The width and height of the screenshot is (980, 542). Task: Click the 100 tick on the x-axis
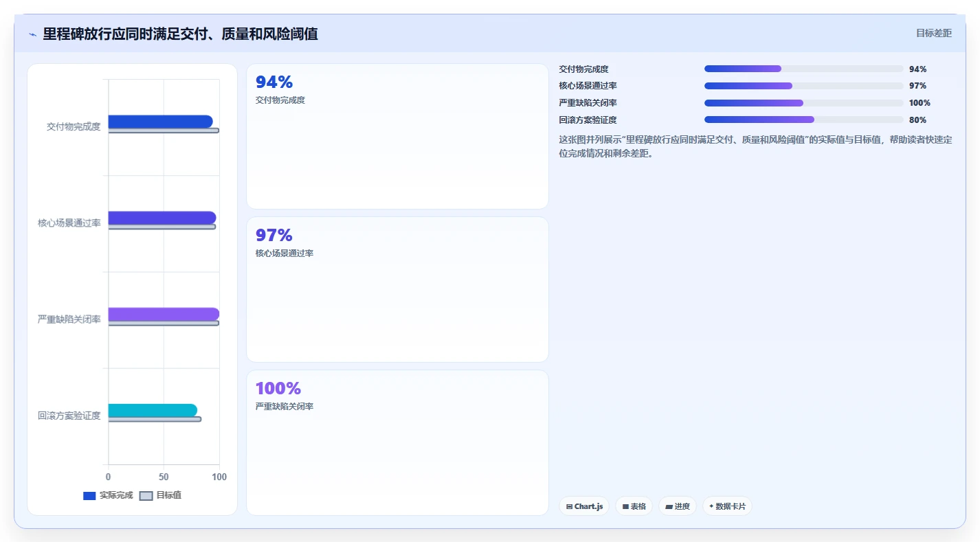[219, 477]
